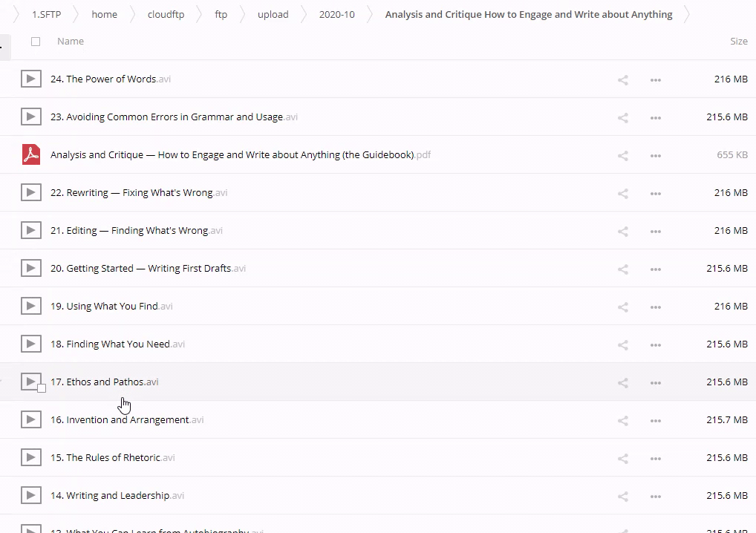Expand options for 16. Invention and Arrangement
Viewport: 756px width, 533px height.
coord(655,420)
